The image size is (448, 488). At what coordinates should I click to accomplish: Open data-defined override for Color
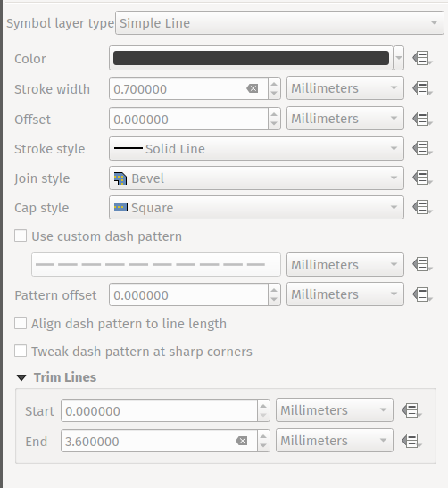422,58
